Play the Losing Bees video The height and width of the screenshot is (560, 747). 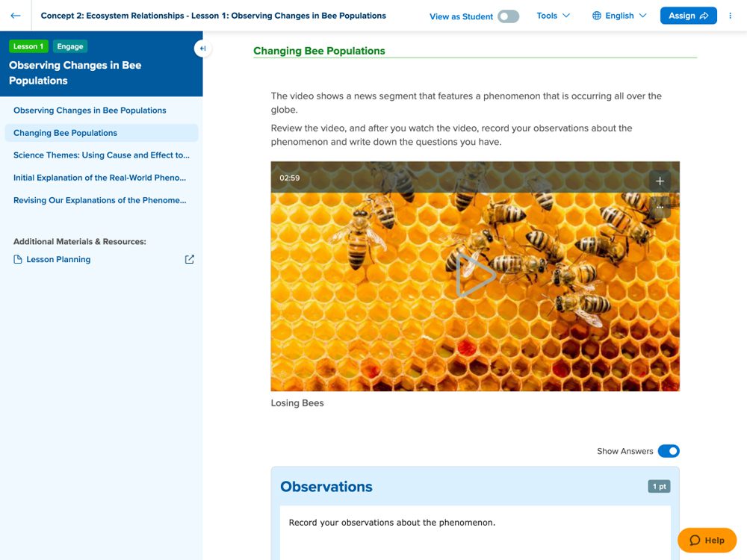pyautogui.click(x=475, y=276)
